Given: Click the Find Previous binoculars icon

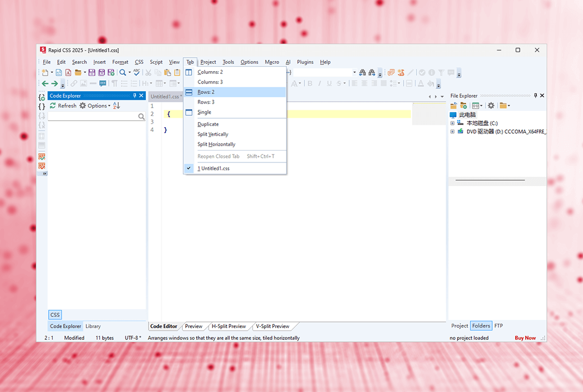Looking at the screenshot, I should pos(363,72).
